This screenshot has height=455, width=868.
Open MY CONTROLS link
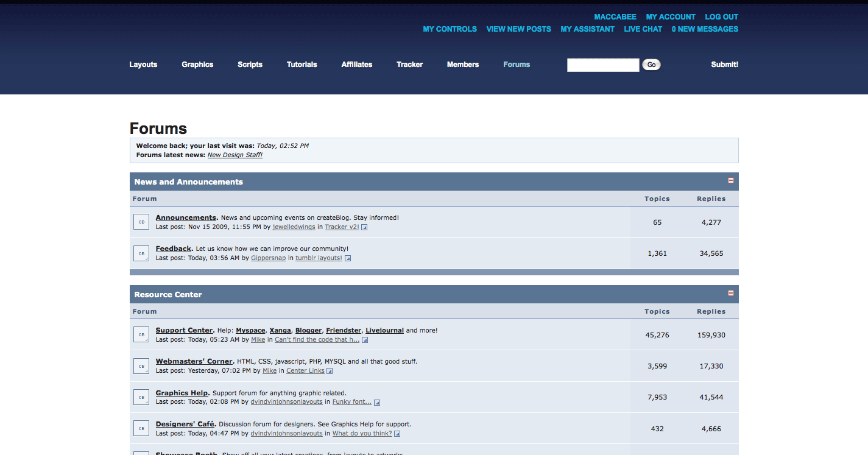(450, 29)
